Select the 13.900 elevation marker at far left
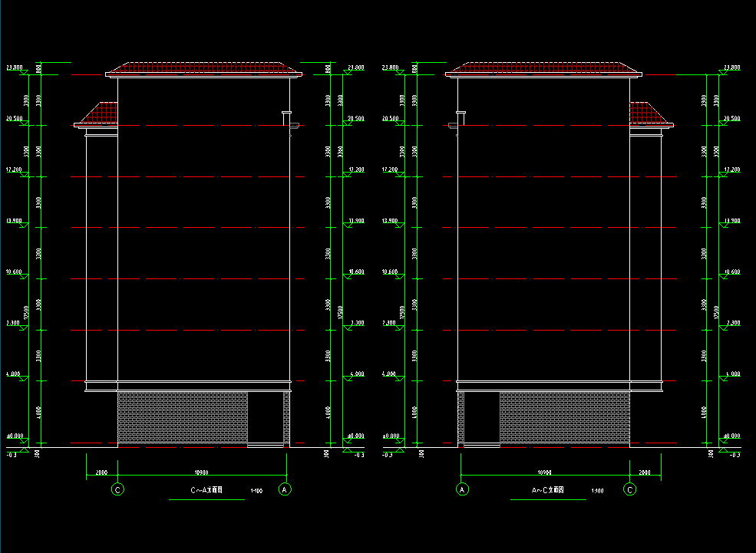 [14, 220]
